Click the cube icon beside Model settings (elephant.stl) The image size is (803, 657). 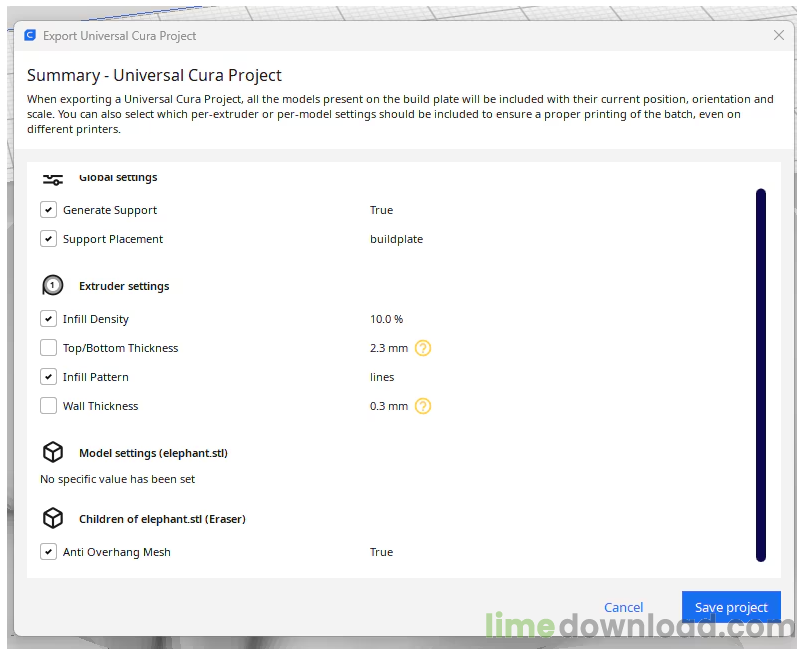pos(53,453)
